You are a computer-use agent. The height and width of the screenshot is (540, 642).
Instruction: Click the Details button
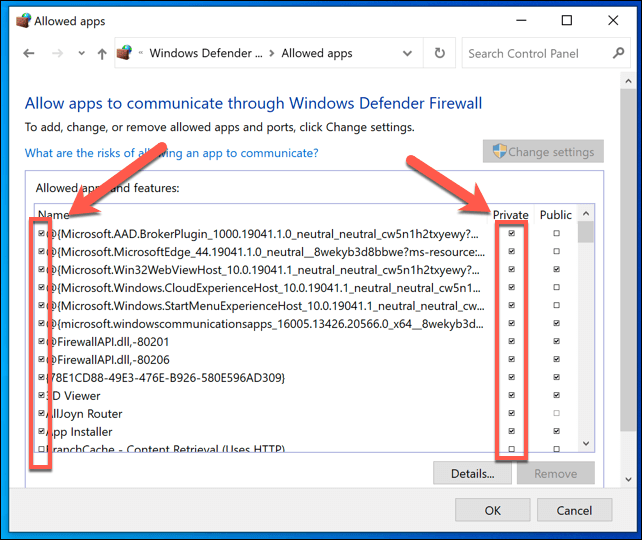(x=472, y=473)
